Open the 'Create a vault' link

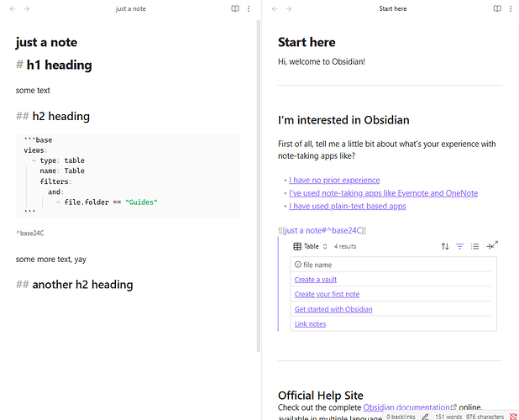[x=317, y=280]
